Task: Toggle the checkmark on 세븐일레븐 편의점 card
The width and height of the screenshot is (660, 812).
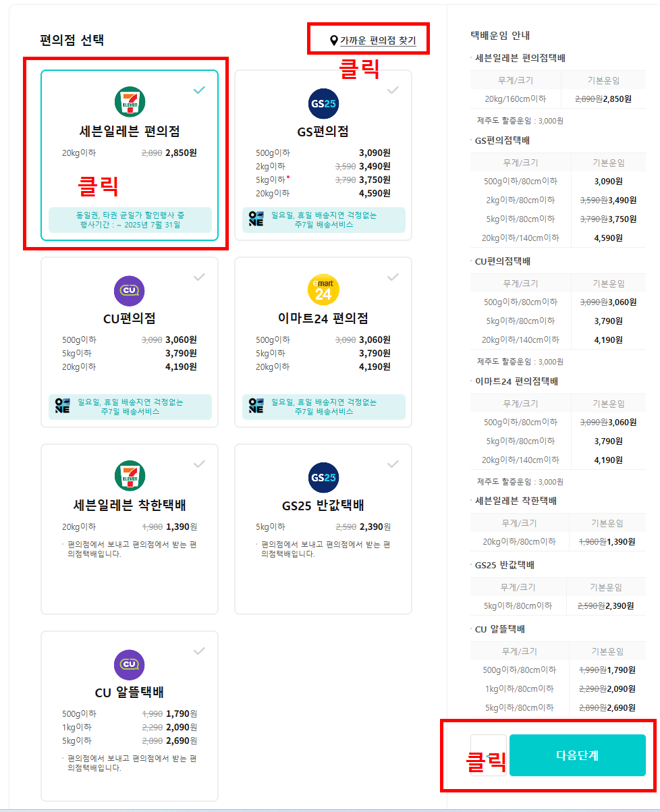Action: [x=199, y=90]
